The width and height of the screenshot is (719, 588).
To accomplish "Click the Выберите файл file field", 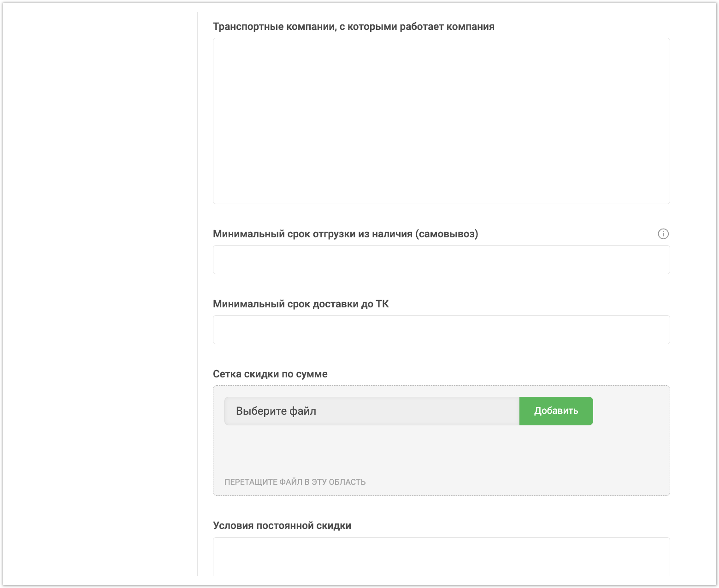I will (x=371, y=411).
